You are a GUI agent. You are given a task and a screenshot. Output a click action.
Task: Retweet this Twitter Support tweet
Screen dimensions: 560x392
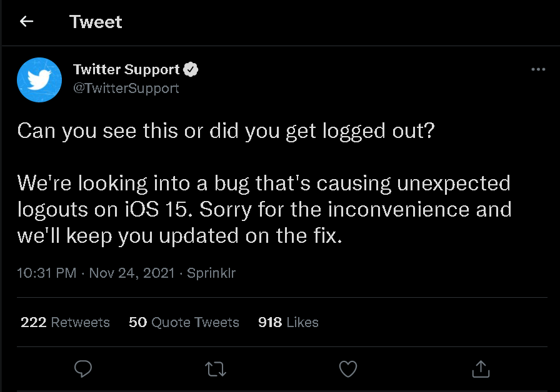tap(216, 369)
